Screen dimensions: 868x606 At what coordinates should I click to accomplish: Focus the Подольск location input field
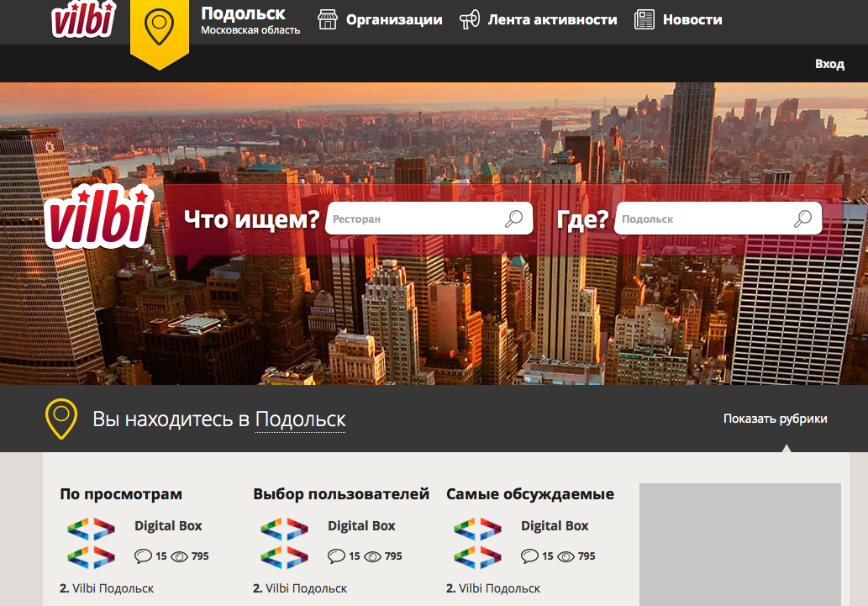tap(718, 219)
